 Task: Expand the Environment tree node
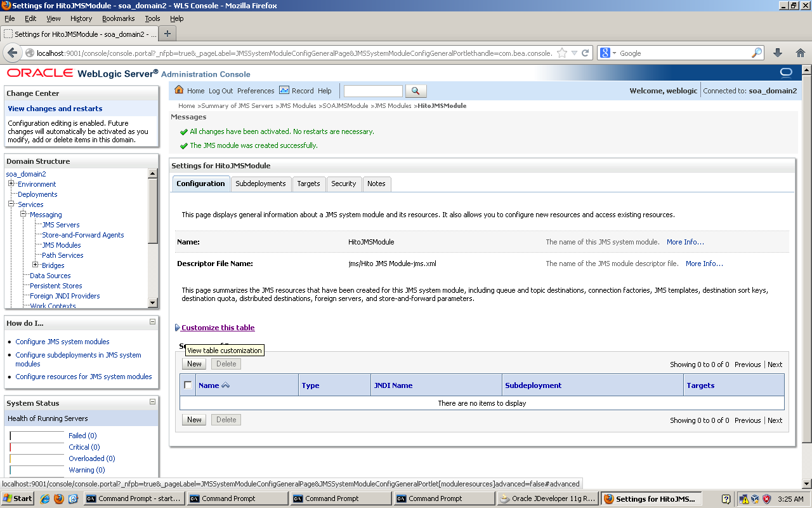click(x=11, y=184)
